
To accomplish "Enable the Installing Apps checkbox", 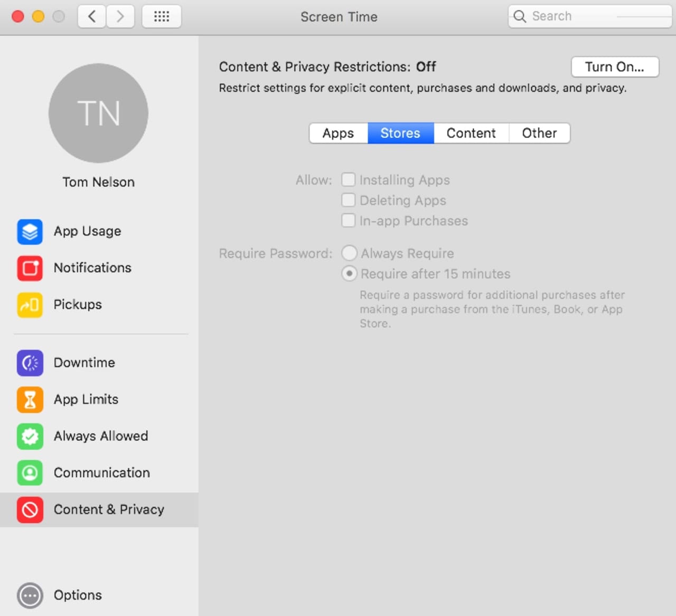I will point(348,180).
